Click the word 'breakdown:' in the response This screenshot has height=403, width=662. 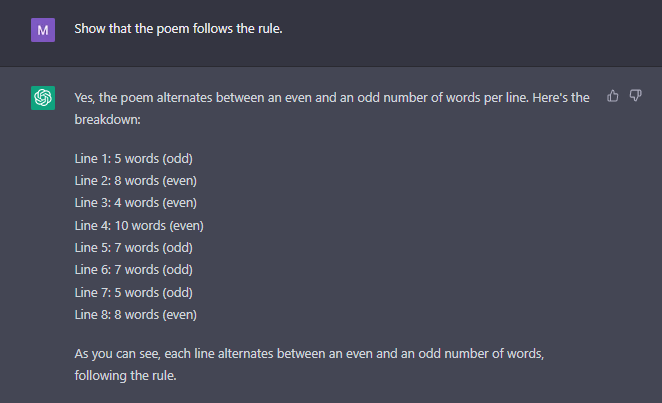coord(108,120)
